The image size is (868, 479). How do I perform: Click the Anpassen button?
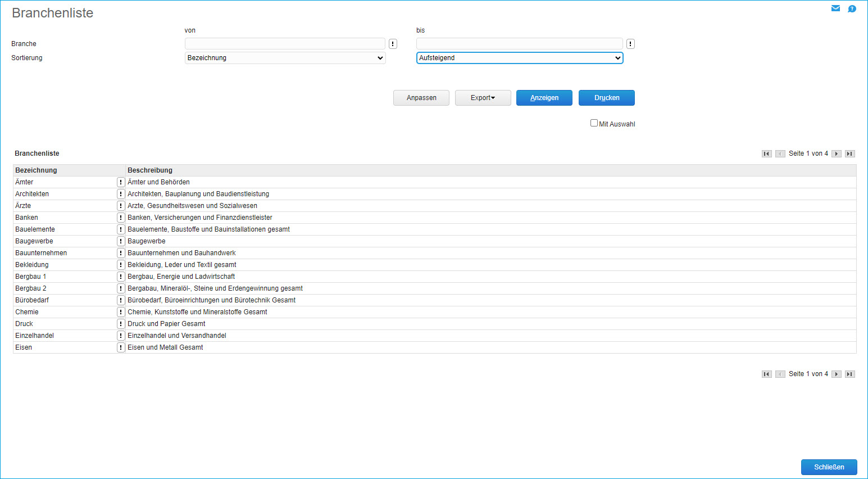(421, 98)
